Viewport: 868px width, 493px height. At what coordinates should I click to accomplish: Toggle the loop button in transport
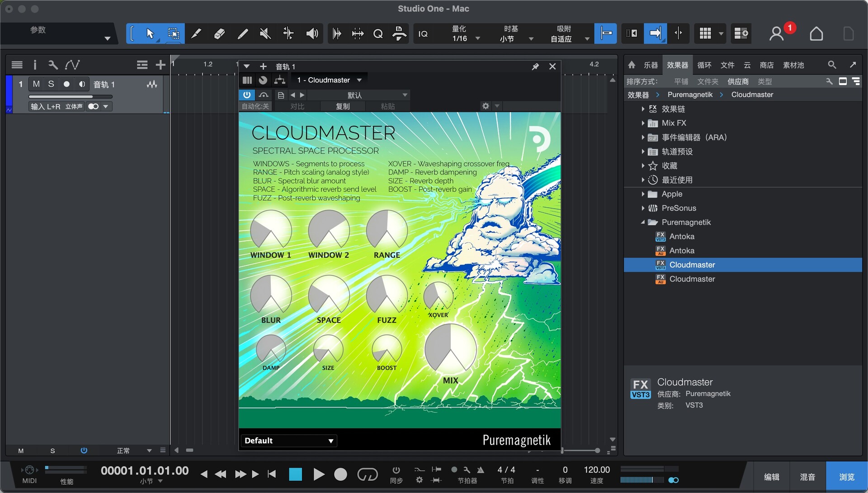pyautogui.click(x=367, y=474)
